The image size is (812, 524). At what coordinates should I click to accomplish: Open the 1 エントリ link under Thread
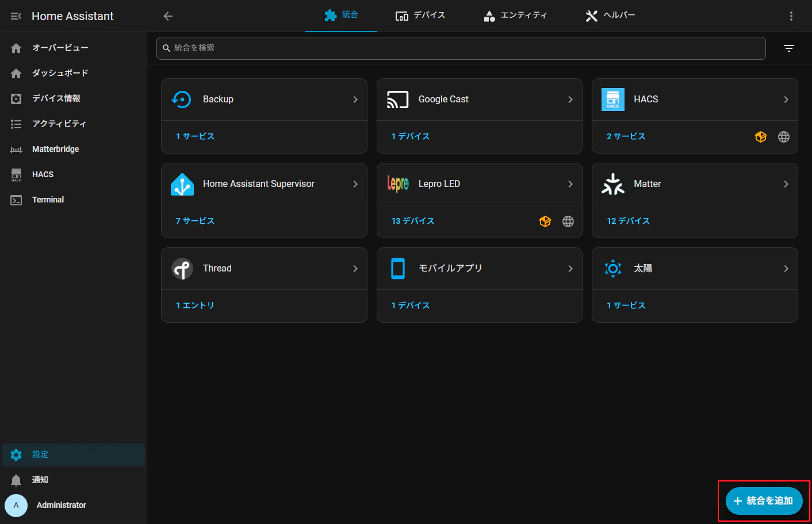tap(195, 306)
